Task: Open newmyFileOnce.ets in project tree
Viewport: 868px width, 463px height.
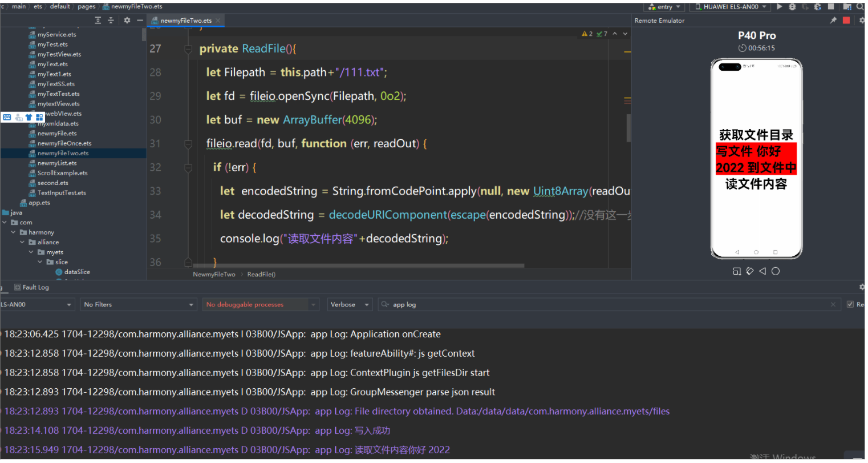Action: click(64, 143)
